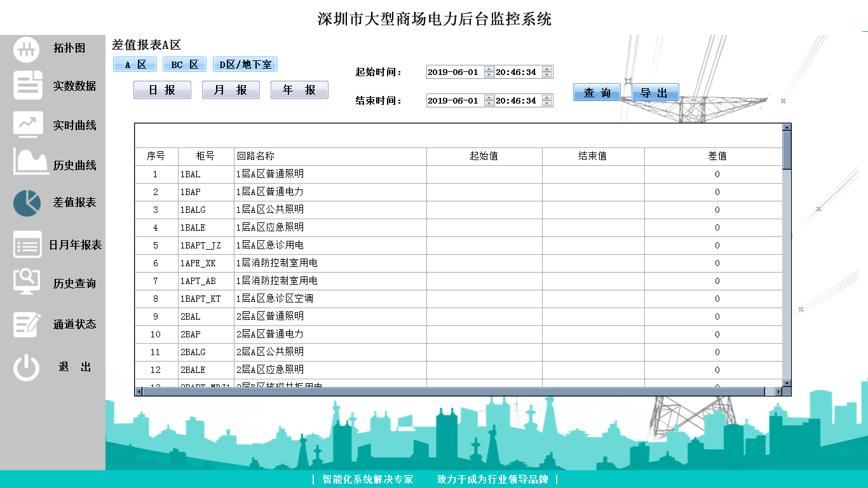Screen dimensions: 868x488
Task: Click the end date input field
Action: point(454,100)
